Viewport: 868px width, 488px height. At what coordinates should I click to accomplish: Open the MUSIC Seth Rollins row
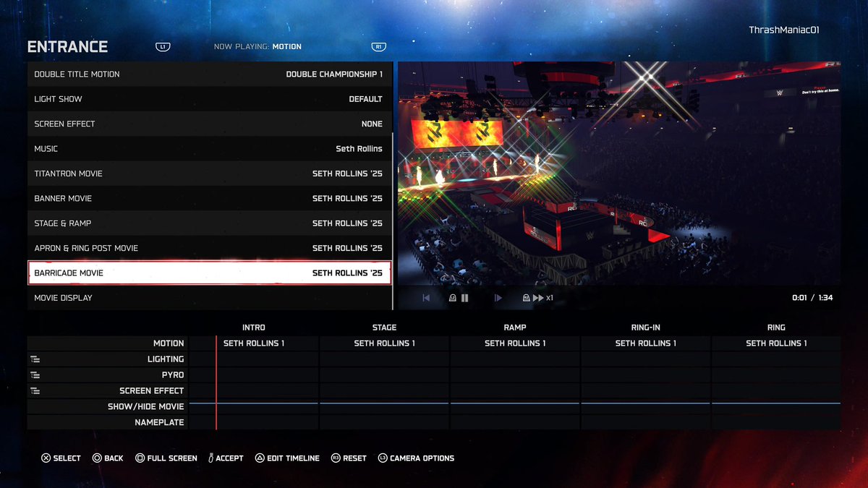[209, 149]
